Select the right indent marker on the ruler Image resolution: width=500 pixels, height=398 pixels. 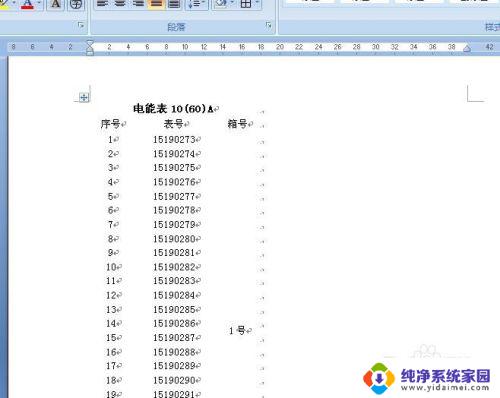467,49
